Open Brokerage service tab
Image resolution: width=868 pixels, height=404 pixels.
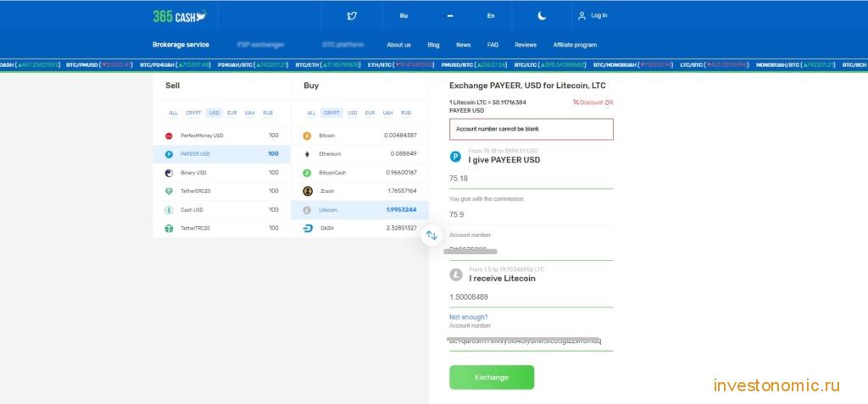coord(181,45)
